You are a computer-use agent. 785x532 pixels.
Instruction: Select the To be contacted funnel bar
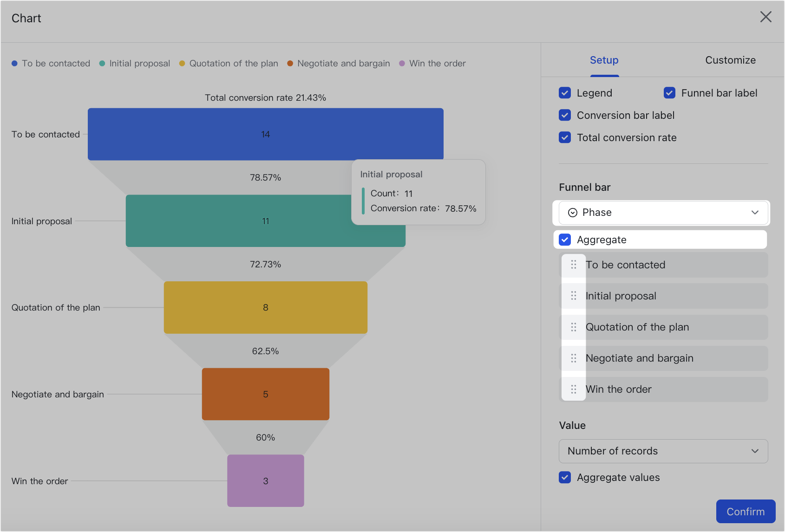[x=266, y=134]
